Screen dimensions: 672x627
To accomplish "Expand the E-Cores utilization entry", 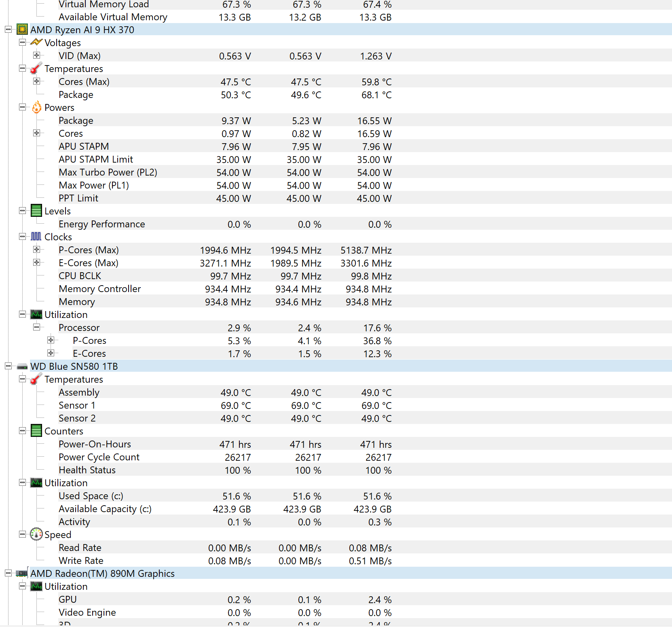I will [51, 353].
